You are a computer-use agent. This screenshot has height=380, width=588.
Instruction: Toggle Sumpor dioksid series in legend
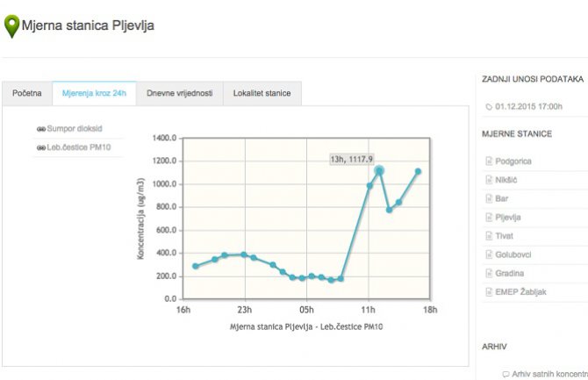pos(74,129)
